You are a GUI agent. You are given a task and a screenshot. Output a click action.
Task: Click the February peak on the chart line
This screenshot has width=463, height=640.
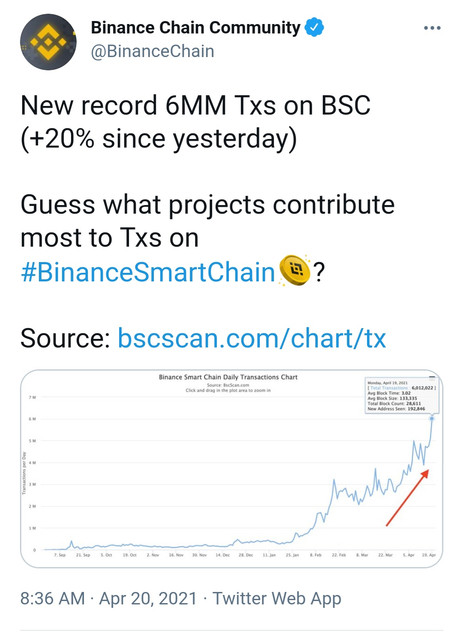334,481
